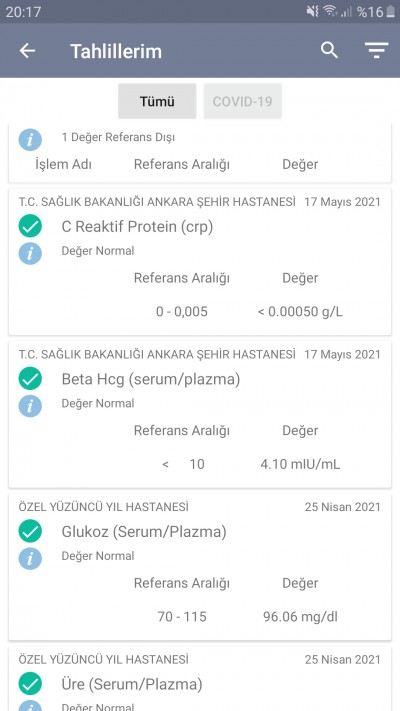Tap info icon under Glukoz result

point(30,559)
